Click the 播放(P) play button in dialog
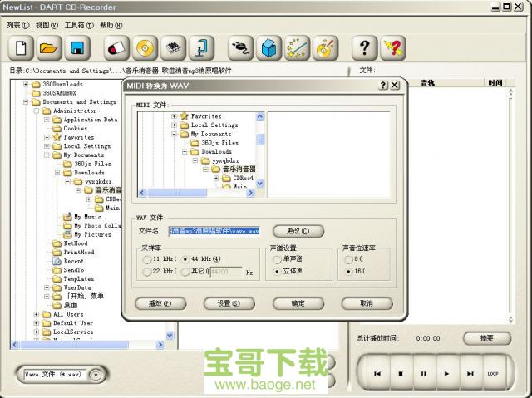This screenshot has width=532, height=398. [x=160, y=303]
